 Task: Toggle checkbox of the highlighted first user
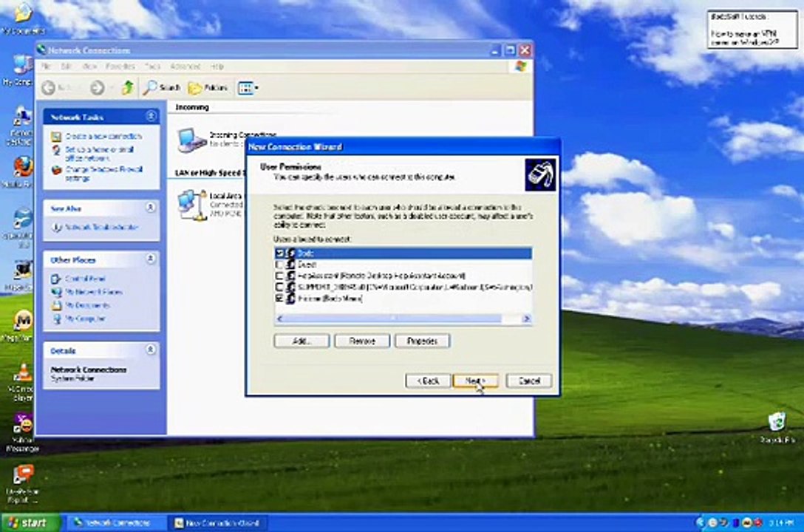click(x=279, y=253)
